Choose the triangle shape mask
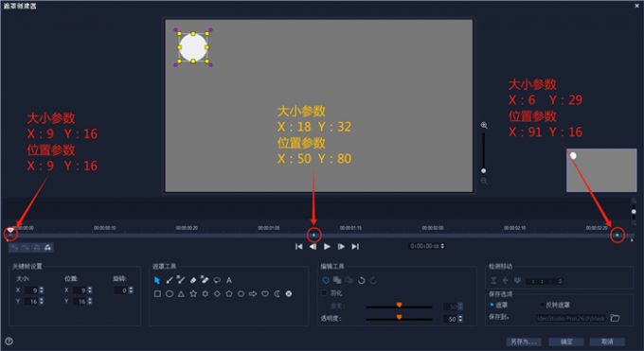644x351 pixels. (181, 294)
